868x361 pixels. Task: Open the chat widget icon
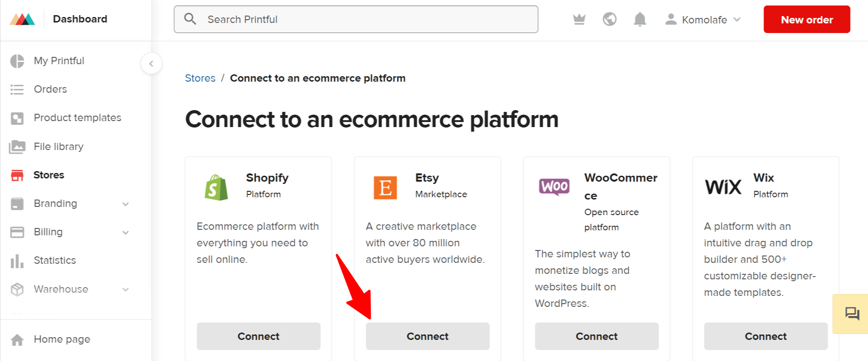tap(852, 314)
